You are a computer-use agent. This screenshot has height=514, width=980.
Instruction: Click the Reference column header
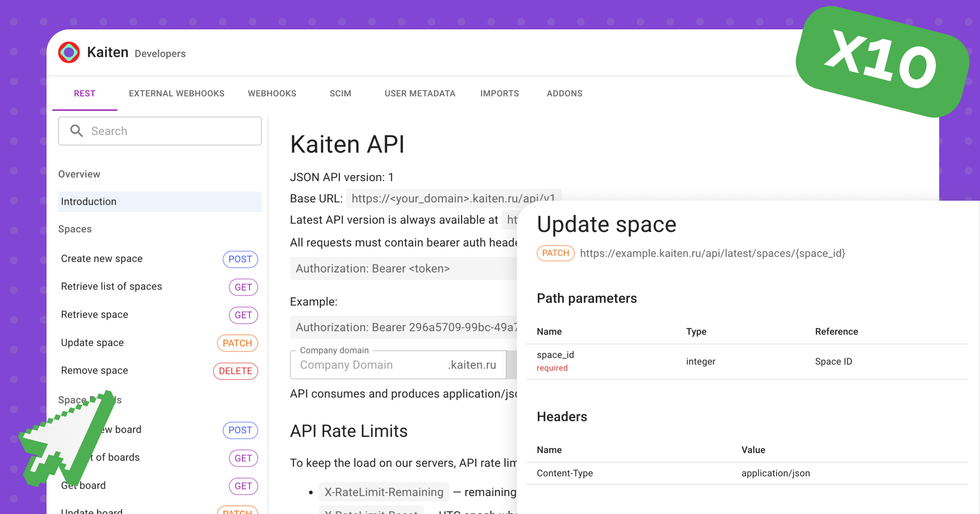(836, 332)
